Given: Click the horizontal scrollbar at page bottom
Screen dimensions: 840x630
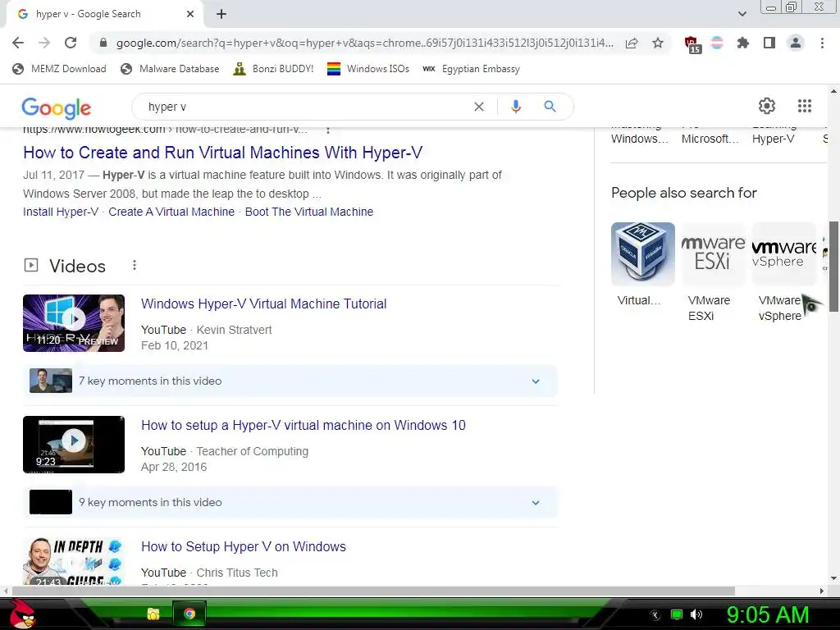Looking at the screenshot, I should click(x=373, y=591).
